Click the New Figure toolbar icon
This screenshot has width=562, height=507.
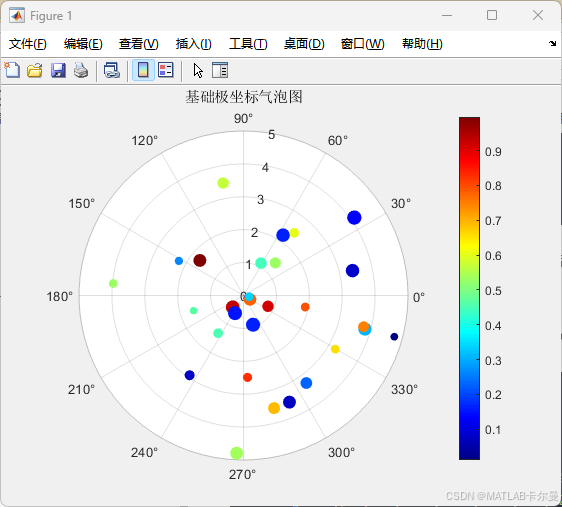tap(12, 70)
